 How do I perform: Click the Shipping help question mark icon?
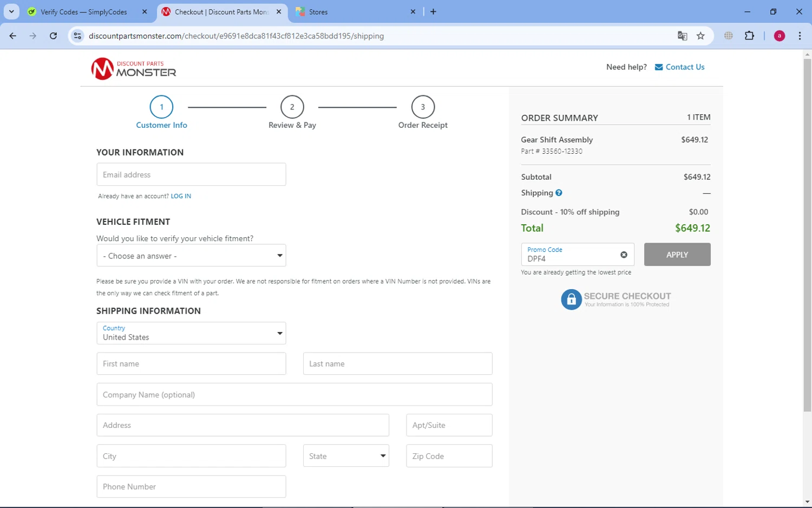[559, 193]
